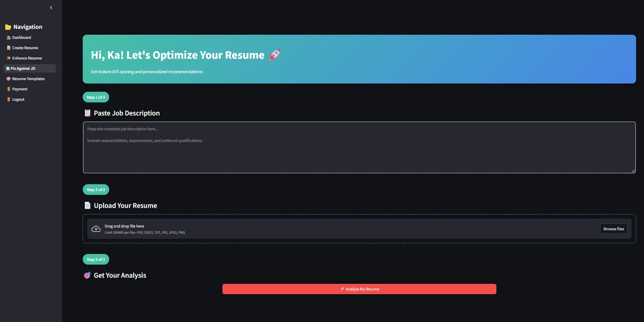Click the Navigation heading
This screenshot has width=644, height=322.
28,27
